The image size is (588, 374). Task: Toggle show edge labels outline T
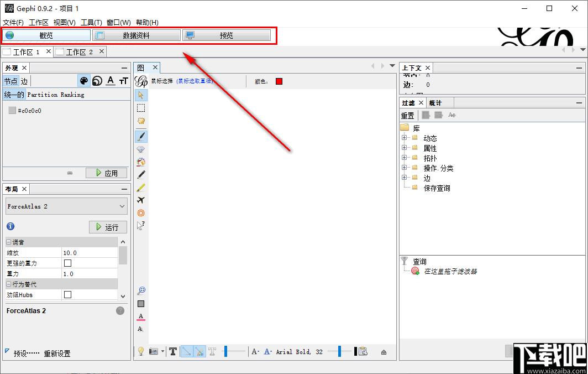pyautogui.click(x=212, y=351)
